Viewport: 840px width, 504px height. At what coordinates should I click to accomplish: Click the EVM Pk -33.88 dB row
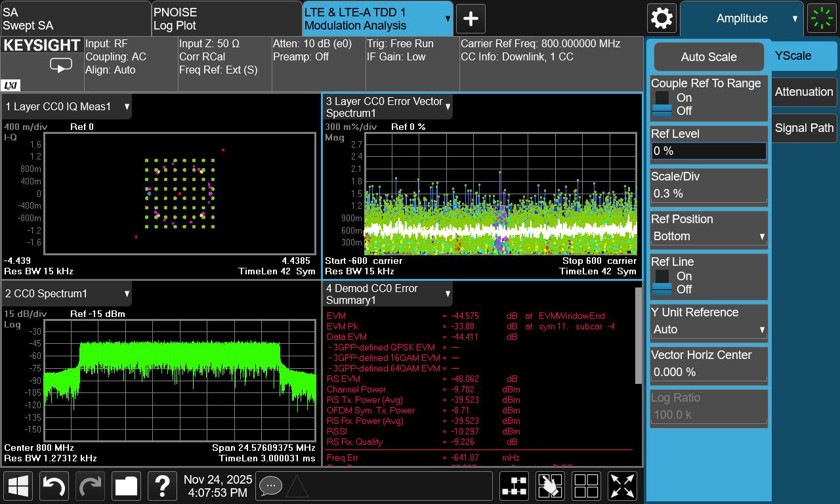[x=471, y=326]
